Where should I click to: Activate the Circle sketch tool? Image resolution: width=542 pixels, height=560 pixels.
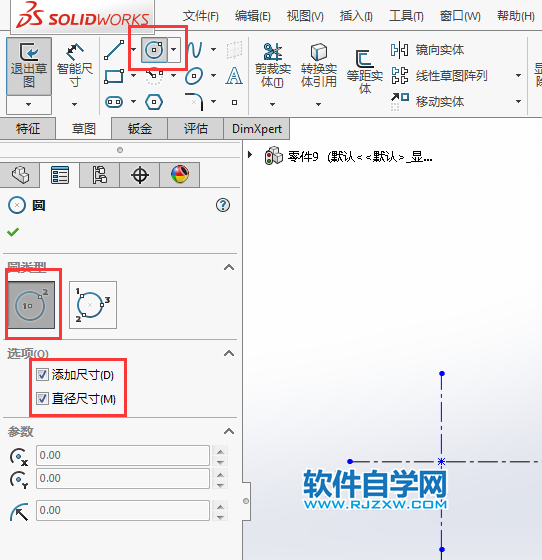[154, 50]
